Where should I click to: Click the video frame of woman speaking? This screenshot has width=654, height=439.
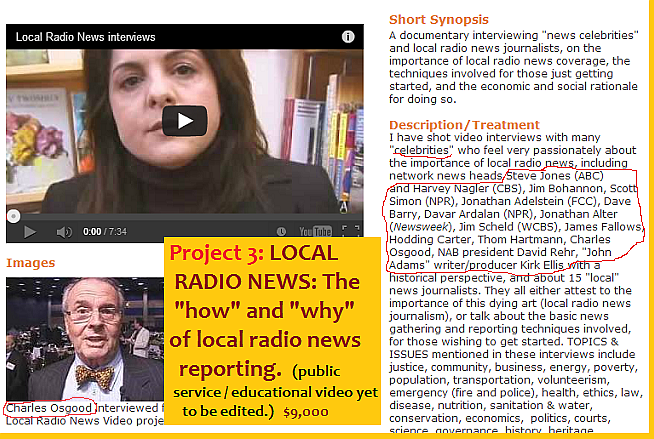click(x=184, y=131)
